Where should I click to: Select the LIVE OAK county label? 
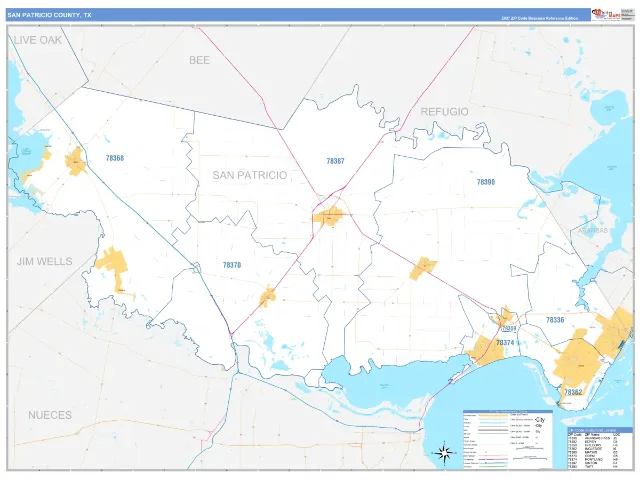pyautogui.click(x=38, y=40)
